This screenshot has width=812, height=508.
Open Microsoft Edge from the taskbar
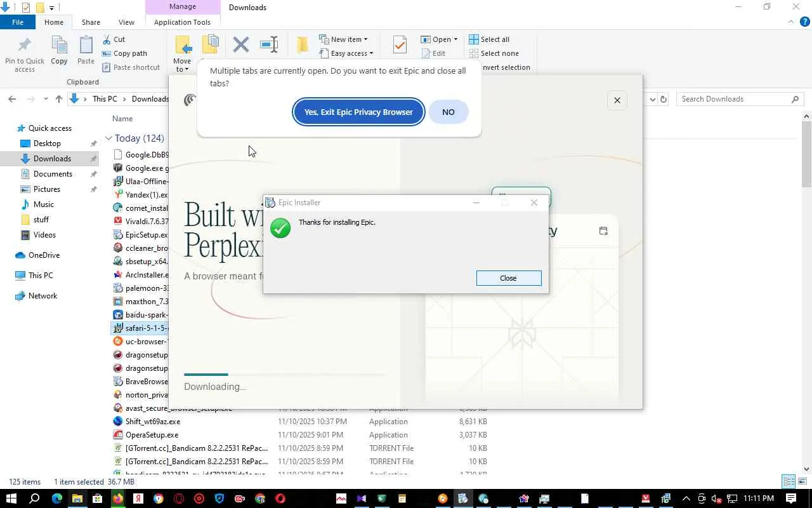pos(57,498)
